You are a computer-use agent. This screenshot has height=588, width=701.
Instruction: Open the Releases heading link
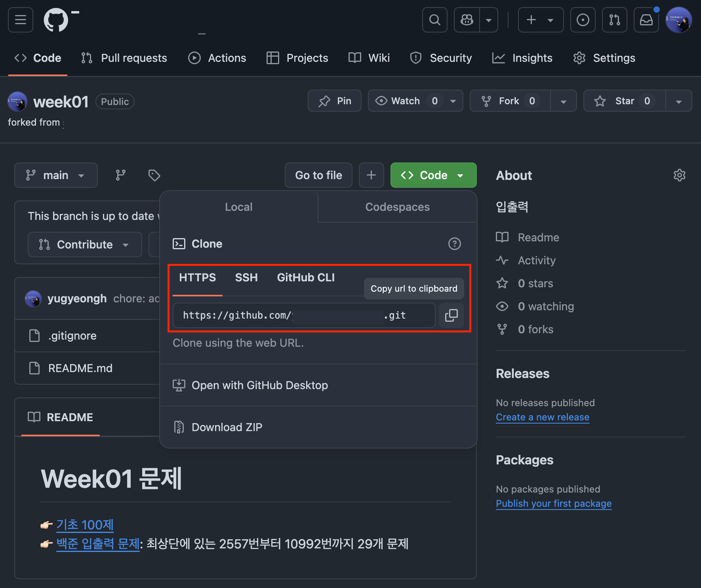(522, 374)
